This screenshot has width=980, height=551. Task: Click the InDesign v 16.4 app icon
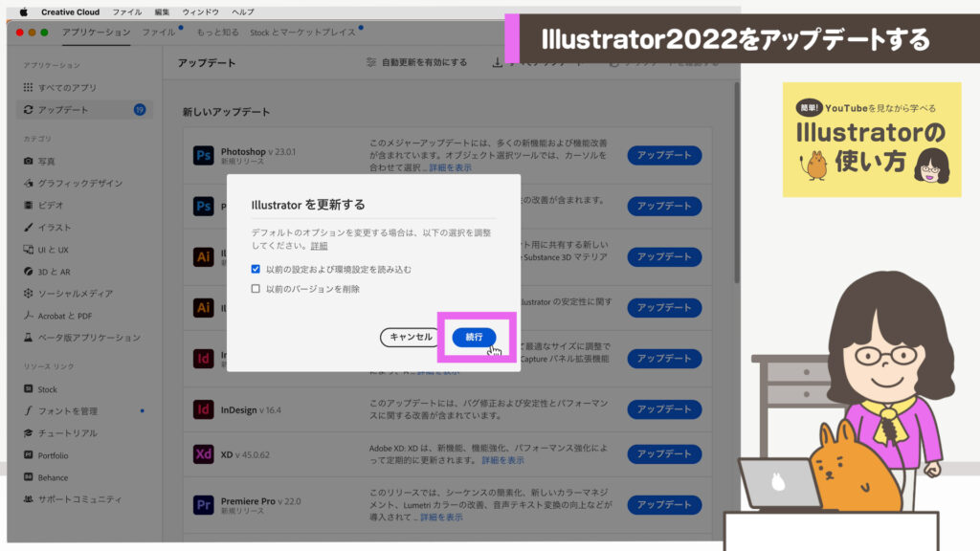(x=203, y=409)
